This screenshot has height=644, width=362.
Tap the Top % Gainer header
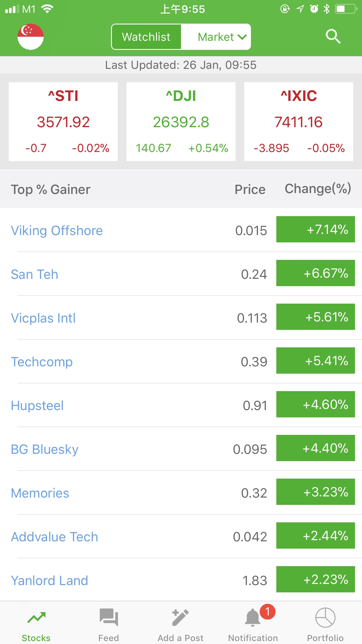click(51, 190)
